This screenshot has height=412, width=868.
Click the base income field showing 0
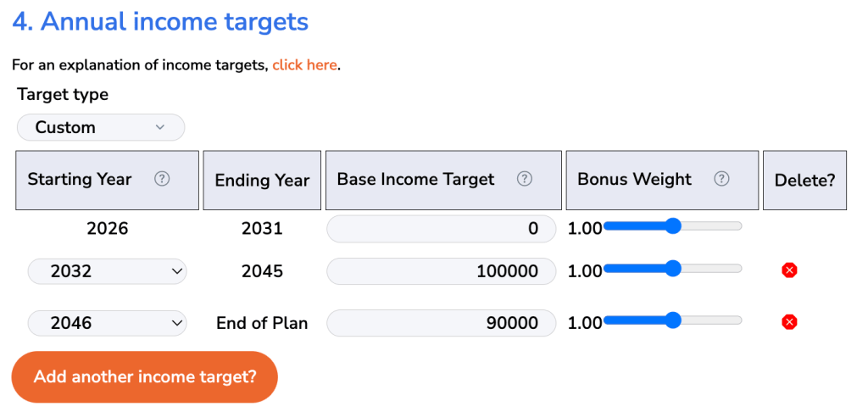click(441, 229)
